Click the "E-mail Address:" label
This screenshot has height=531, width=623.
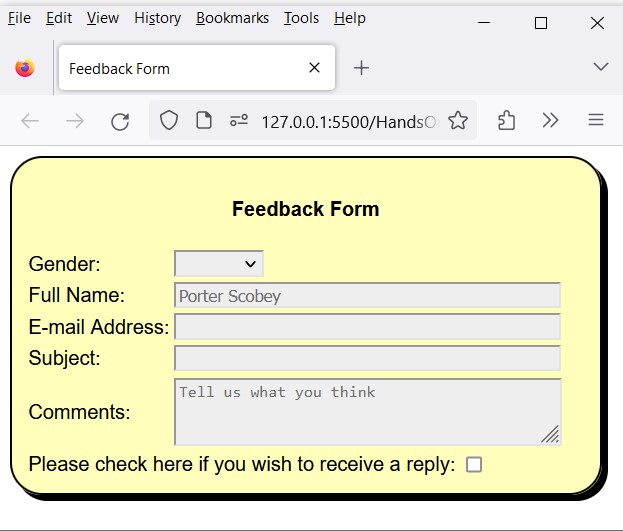coord(99,327)
